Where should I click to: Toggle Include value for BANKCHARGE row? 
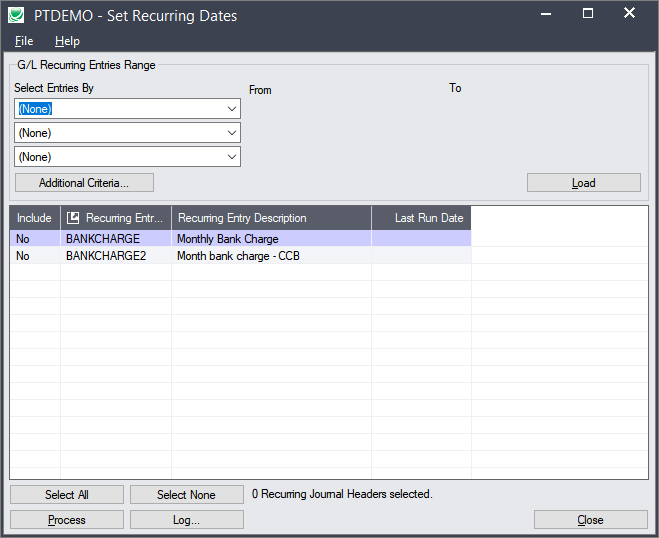(35, 239)
